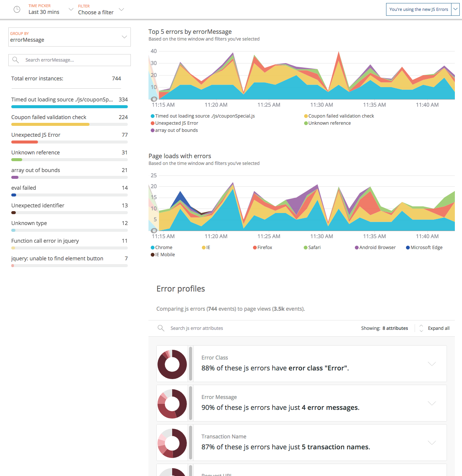Click the Expand all link
The height and width of the screenshot is (476, 462).
[439, 328]
